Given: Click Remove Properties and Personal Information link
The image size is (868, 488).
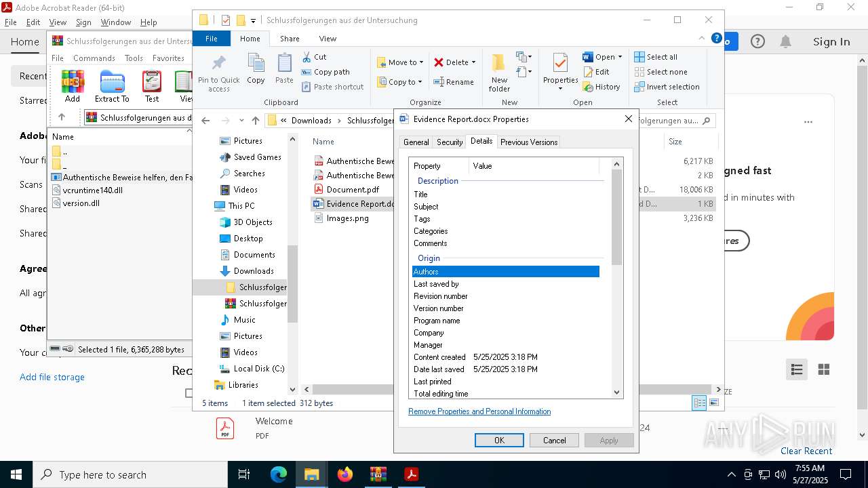Looking at the screenshot, I should (x=479, y=411).
